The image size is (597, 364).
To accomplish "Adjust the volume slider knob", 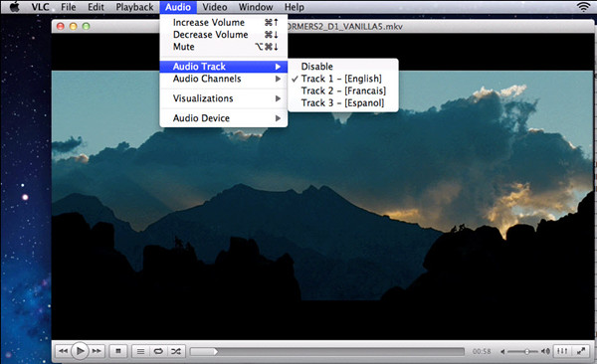I will (x=527, y=351).
